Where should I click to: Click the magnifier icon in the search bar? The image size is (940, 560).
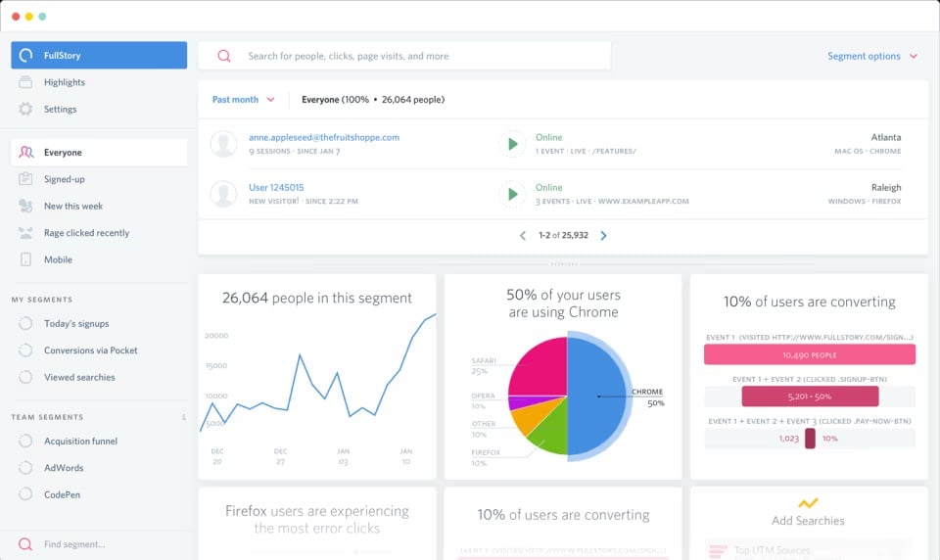click(224, 56)
